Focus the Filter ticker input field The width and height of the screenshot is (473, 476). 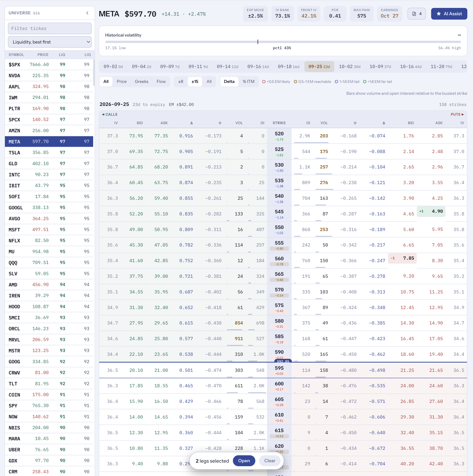(50, 29)
